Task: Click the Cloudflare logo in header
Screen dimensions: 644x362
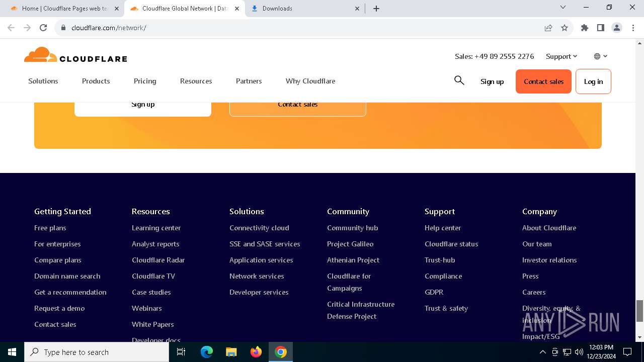Action: coord(75,55)
